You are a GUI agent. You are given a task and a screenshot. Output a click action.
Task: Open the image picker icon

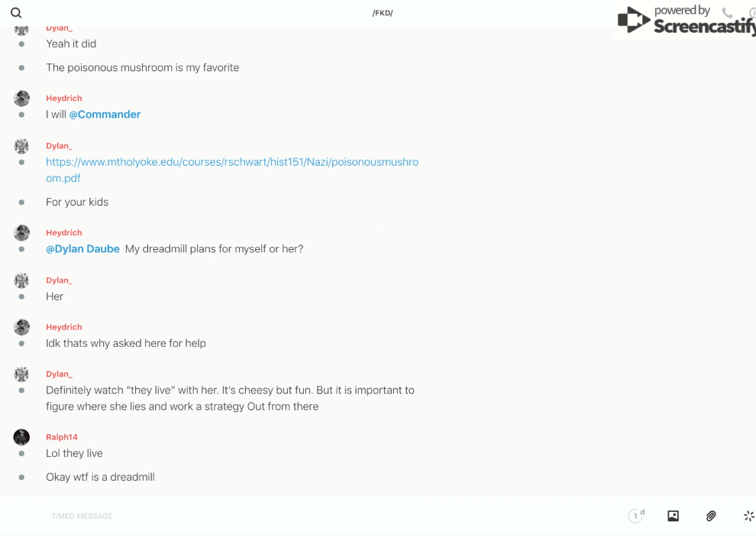673,516
